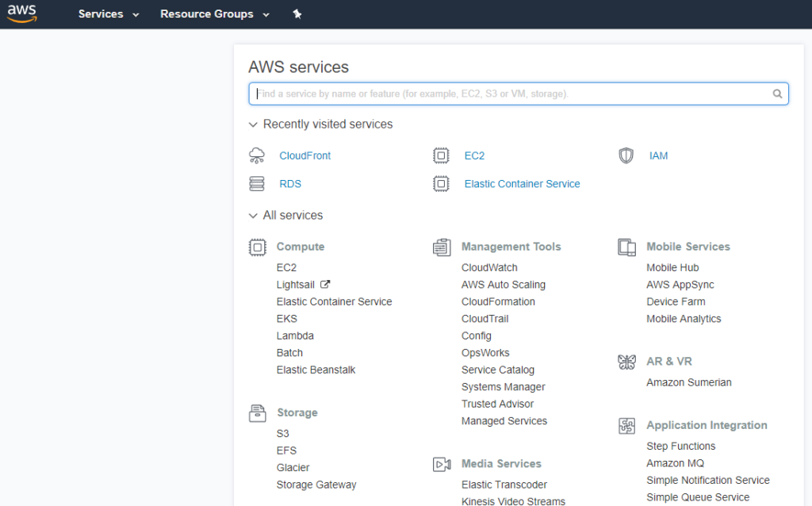Open the S3 storage service
812x506 pixels.
point(283,434)
